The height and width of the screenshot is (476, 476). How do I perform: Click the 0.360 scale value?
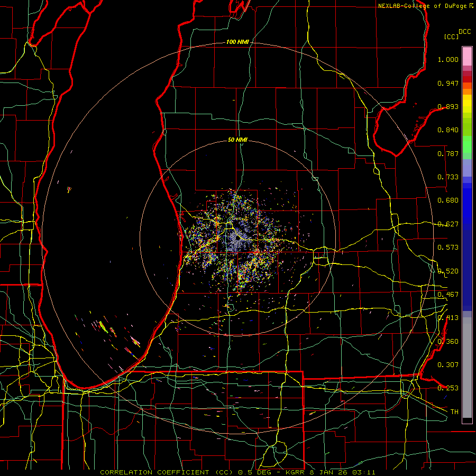pos(448,342)
